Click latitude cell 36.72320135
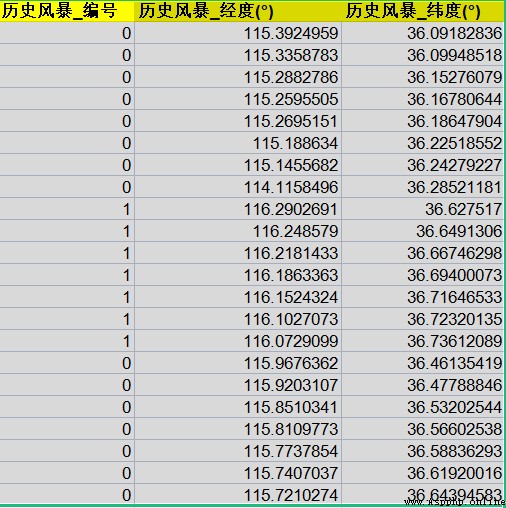The height and width of the screenshot is (508, 506). pos(423,319)
